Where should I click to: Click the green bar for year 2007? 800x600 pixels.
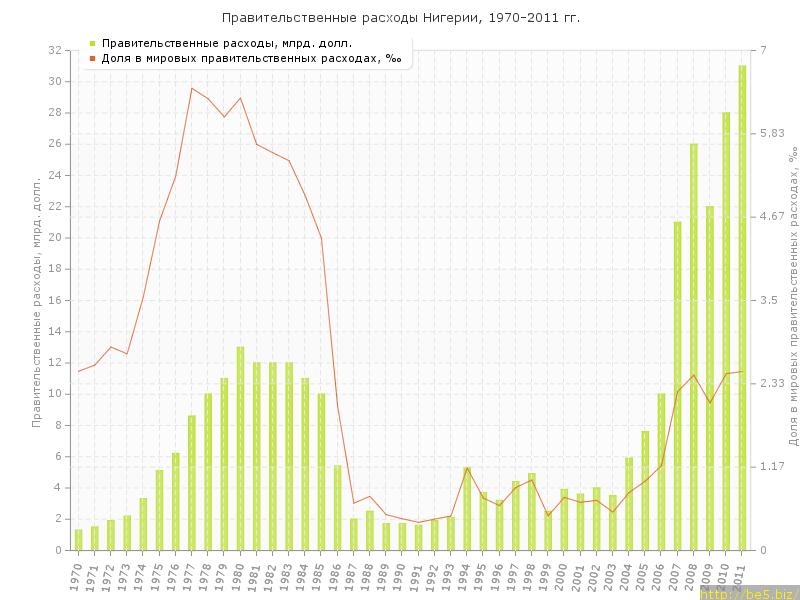point(677,385)
